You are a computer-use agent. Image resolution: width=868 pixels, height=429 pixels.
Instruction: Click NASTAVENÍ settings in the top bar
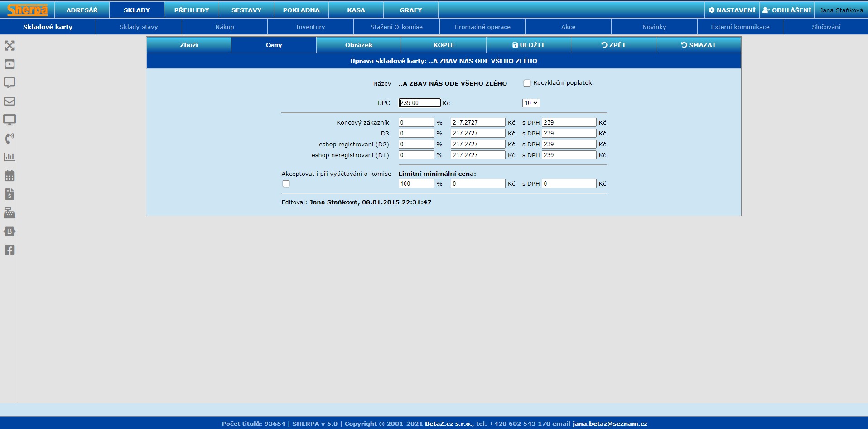[732, 10]
